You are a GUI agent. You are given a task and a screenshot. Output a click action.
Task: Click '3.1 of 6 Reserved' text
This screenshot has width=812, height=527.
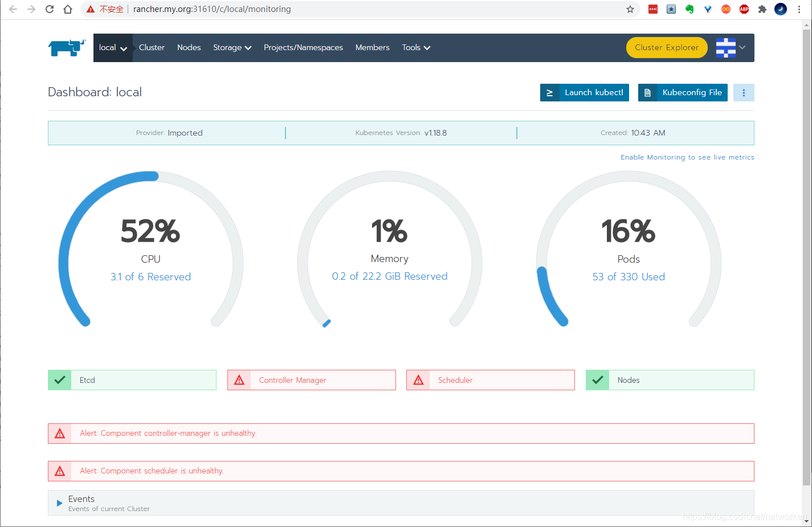coord(150,277)
